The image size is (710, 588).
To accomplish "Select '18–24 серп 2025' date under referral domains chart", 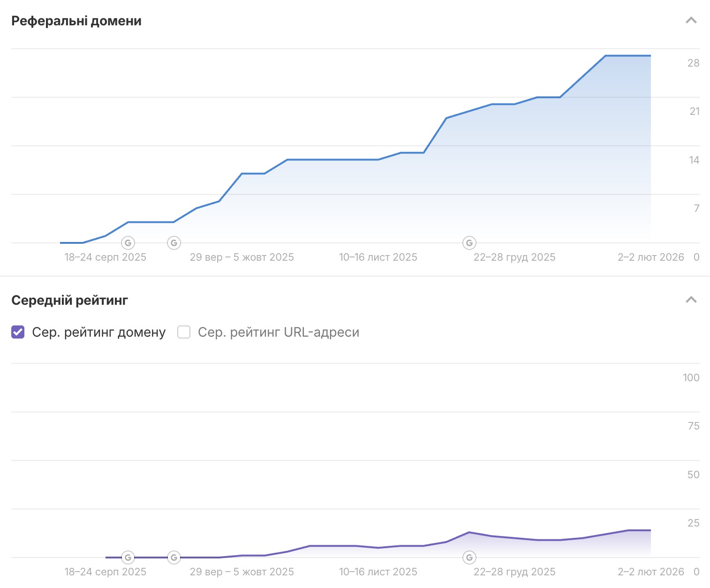I will pos(105,257).
